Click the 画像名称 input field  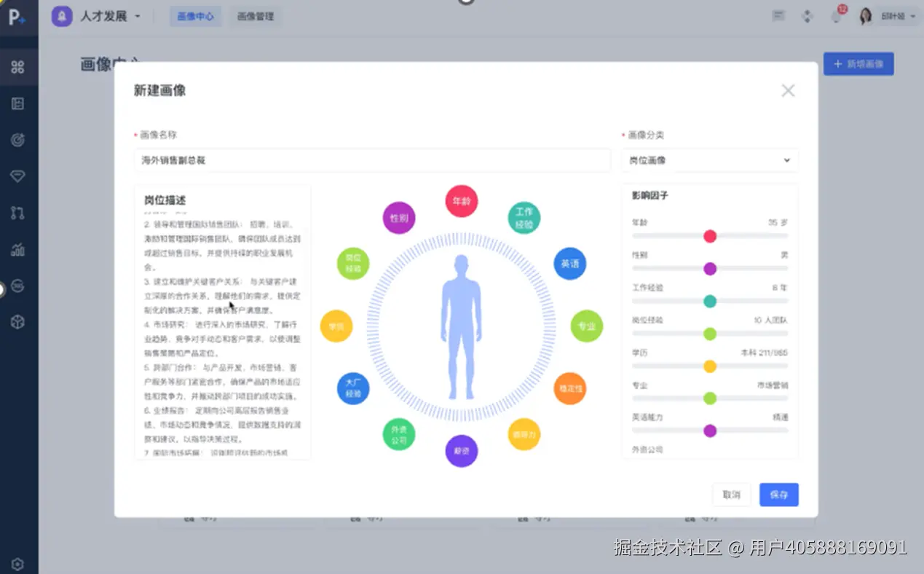tap(372, 160)
